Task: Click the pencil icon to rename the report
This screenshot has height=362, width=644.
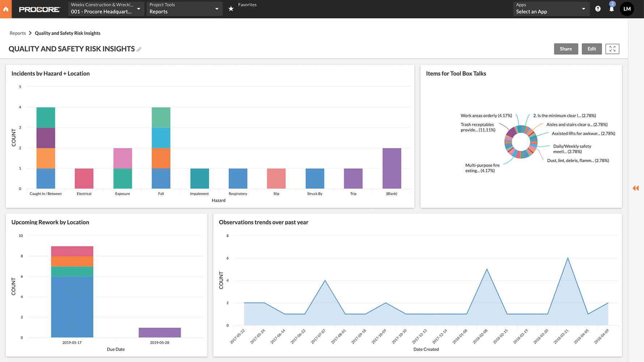Action: pyautogui.click(x=139, y=49)
